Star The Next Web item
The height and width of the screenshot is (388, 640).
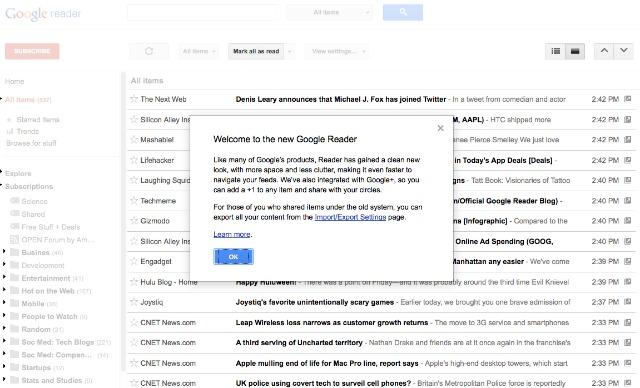coord(133,99)
